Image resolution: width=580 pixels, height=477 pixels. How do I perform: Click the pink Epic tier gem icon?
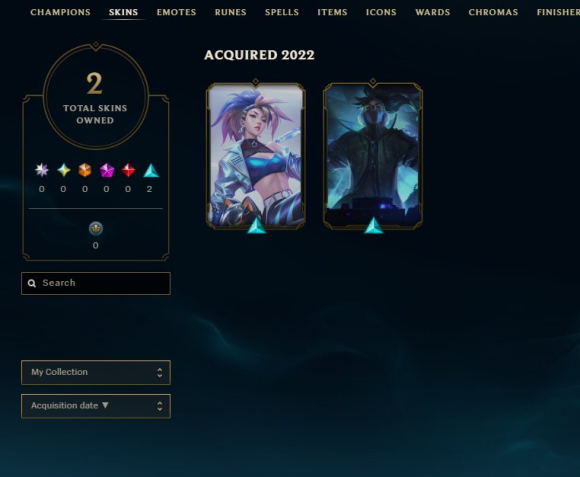(107, 170)
